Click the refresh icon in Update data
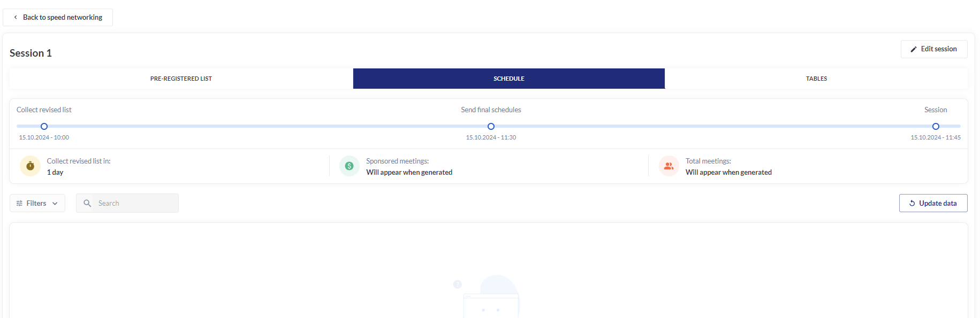The height and width of the screenshot is (318, 980). click(912, 203)
